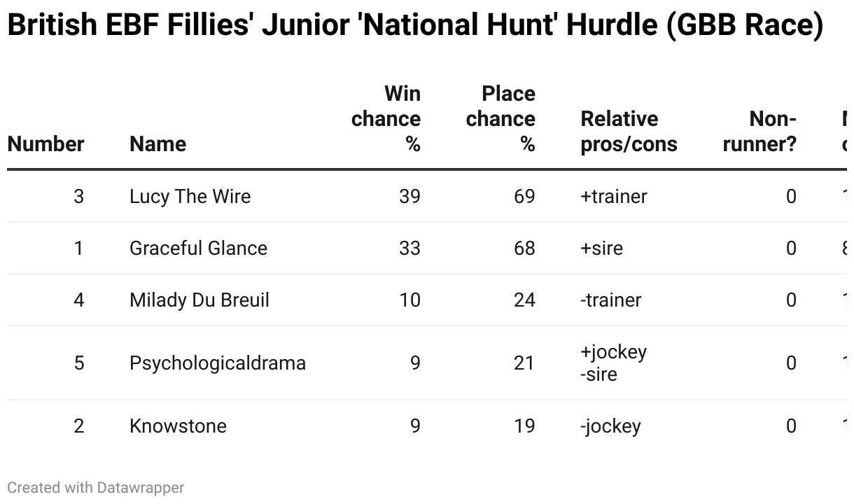Click Milady Du Breuil's non-runner value
The image size is (854, 504).
pyautogui.click(x=791, y=300)
